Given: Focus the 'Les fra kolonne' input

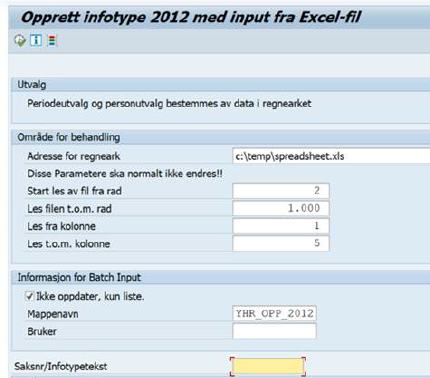Looking at the screenshot, I should tap(281, 226).
